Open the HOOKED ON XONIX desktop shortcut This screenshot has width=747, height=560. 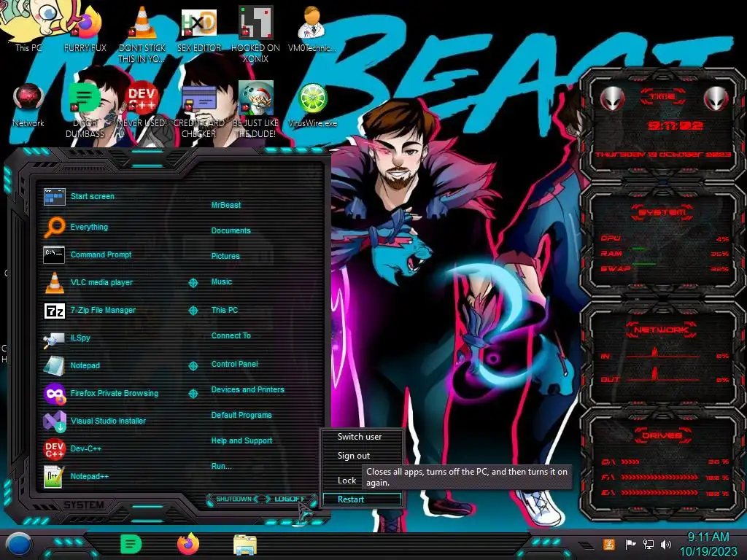pyautogui.click(x=255, y=34)
